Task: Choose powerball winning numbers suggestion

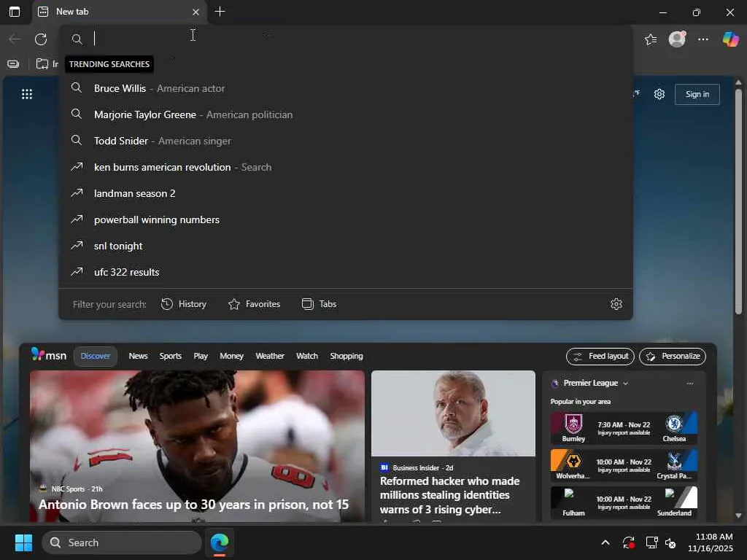Action: (345, 219)
